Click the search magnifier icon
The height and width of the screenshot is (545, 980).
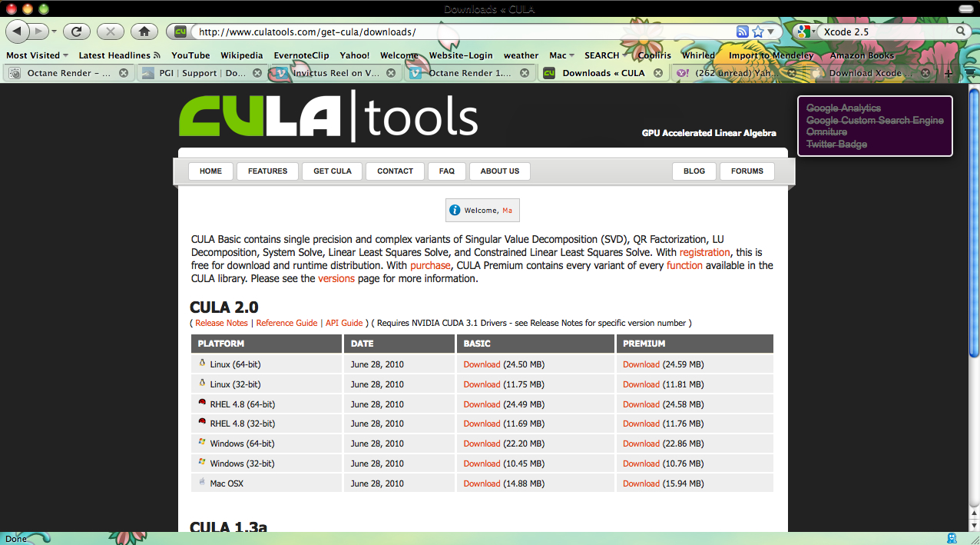click(961, 32)
